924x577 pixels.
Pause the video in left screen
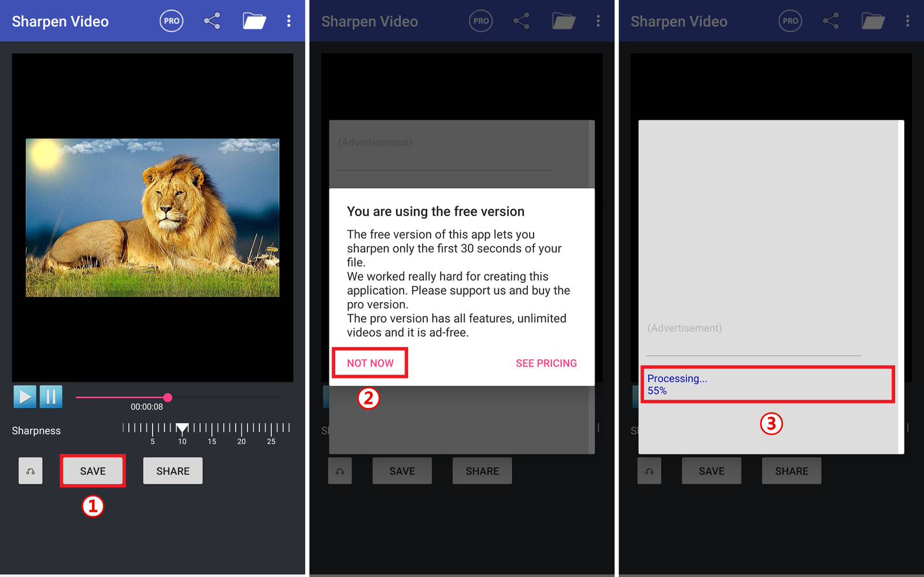point(51,397)
